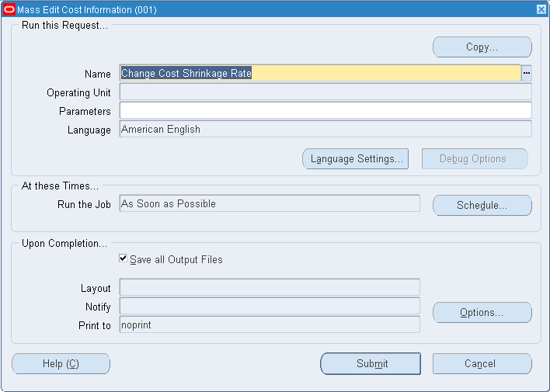Click the Copy... button
This screenshot has height=392, width=550.
pyautogui.click(x=482, y=47)
